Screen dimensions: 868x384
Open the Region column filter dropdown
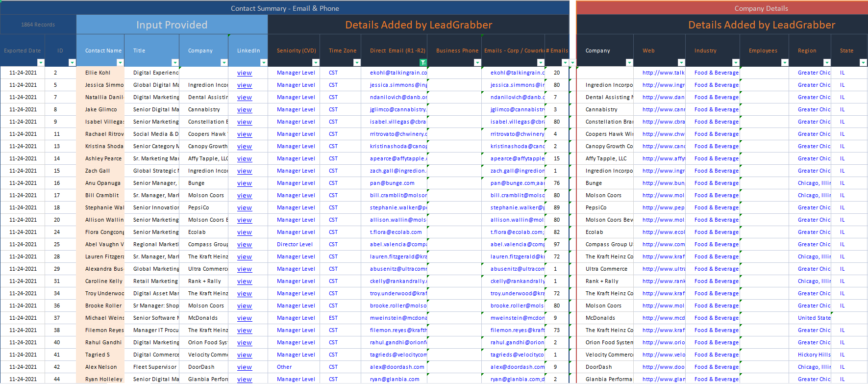point(827,63)
